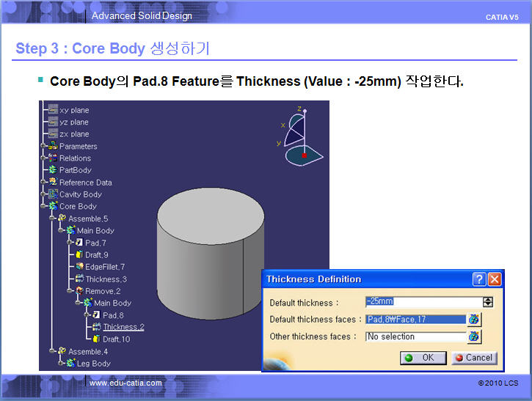The width and height of the screenshot is (532, 401).
Task: Click the Default thickness spinner arrows
Action: [x=487, y=302]
